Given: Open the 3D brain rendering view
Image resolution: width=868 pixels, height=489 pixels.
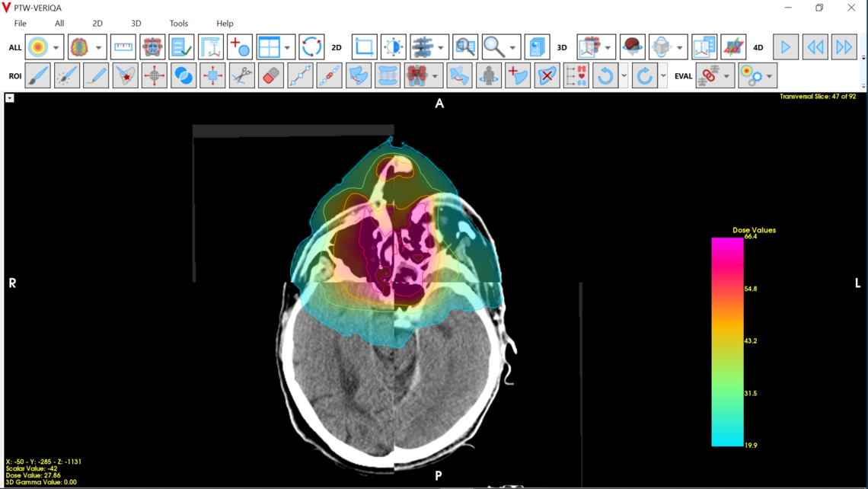Looking at the screenshot, I should tap(632, 46).
